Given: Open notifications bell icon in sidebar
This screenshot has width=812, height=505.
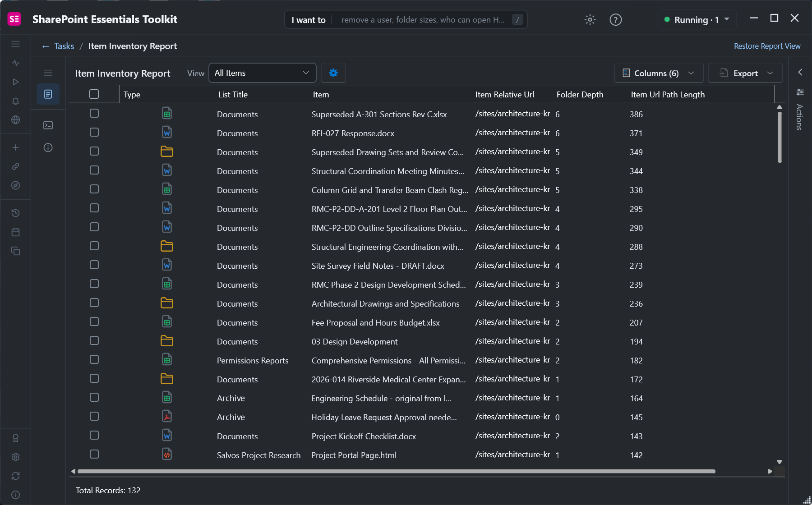Looking at the screenshot, I should click(16, 101).
